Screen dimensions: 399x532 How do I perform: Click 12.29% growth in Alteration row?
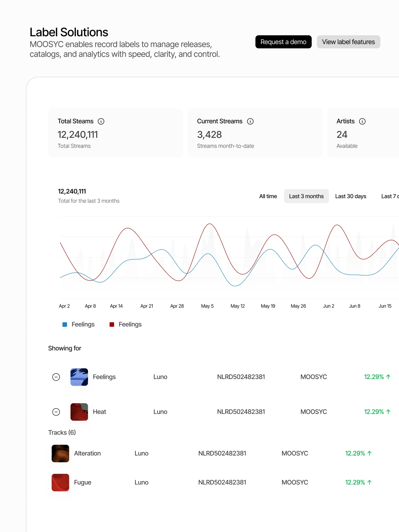coord(355,453)
